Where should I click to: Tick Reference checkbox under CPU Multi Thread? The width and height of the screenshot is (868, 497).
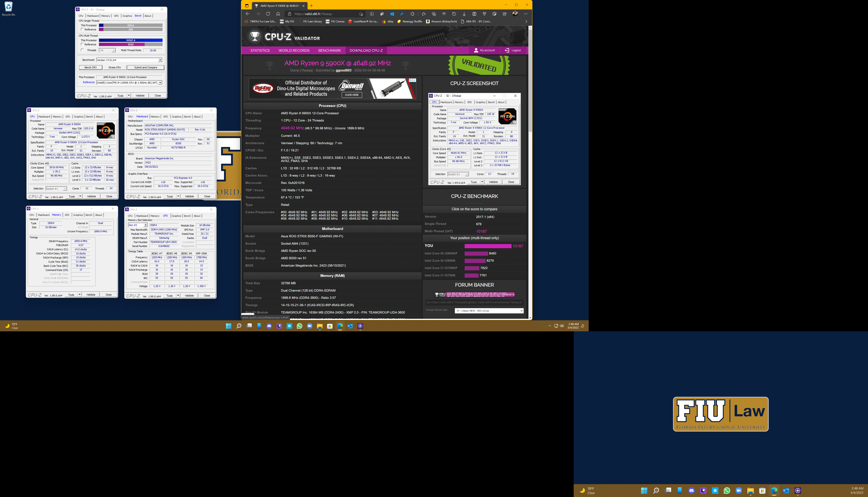point(82,44)
